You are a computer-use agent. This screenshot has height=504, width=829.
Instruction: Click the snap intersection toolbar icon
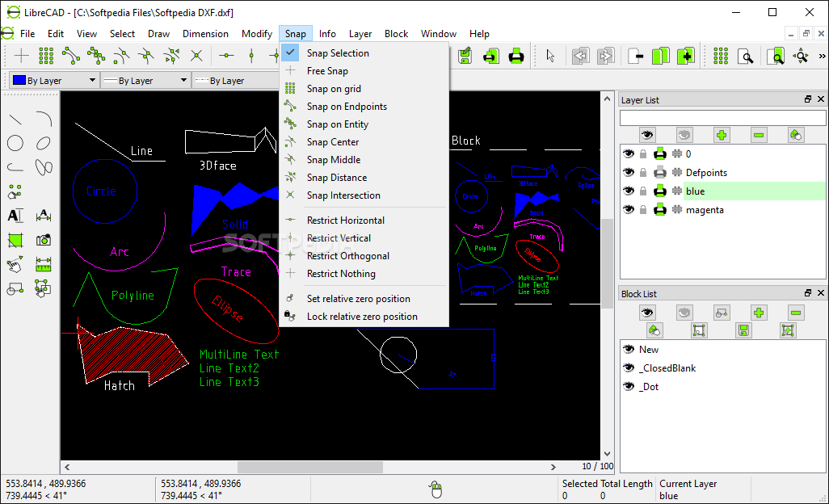[x=196, y=56]
